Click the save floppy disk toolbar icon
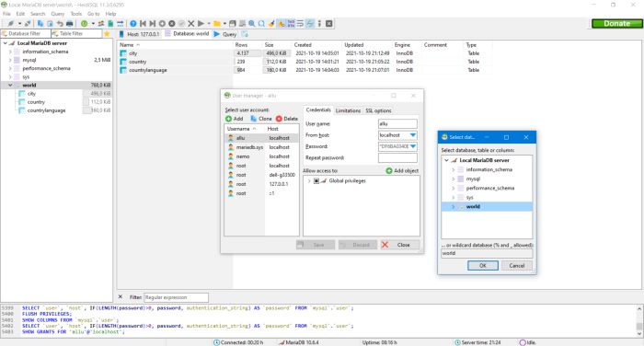Screen dimensions: 644x346 (x=233, y=23)
